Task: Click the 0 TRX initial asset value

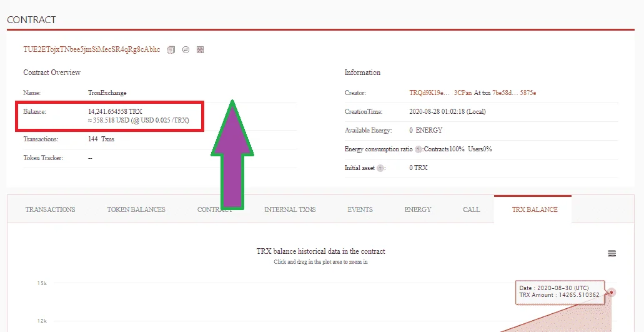Action: 418,168
